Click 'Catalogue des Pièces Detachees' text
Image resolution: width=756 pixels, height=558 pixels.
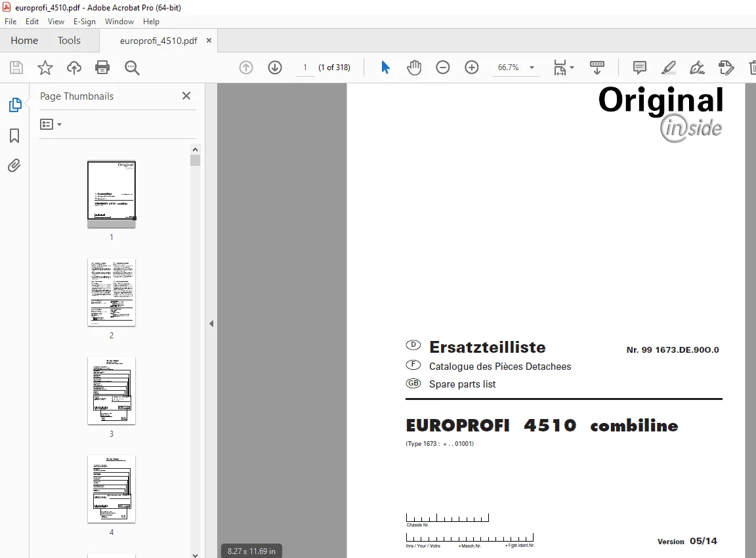(500, 367)
